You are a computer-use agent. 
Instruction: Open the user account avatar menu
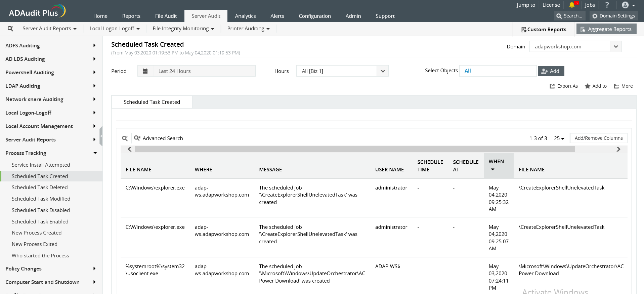pos(628,5)
